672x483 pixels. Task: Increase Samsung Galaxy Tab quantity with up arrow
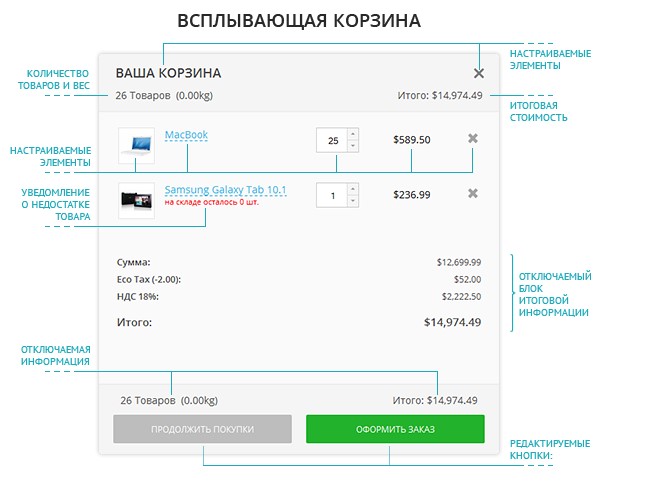[x=353, y=188]
